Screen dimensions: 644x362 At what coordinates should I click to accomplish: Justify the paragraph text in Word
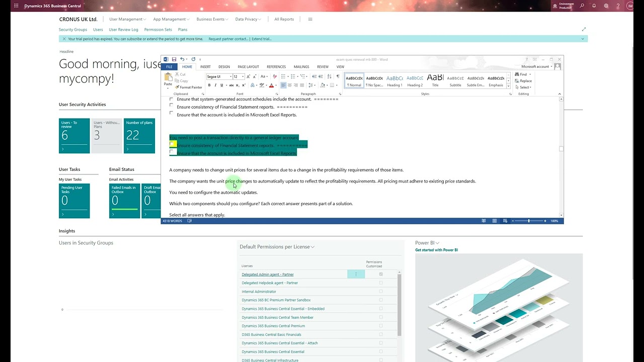[301, 85]
